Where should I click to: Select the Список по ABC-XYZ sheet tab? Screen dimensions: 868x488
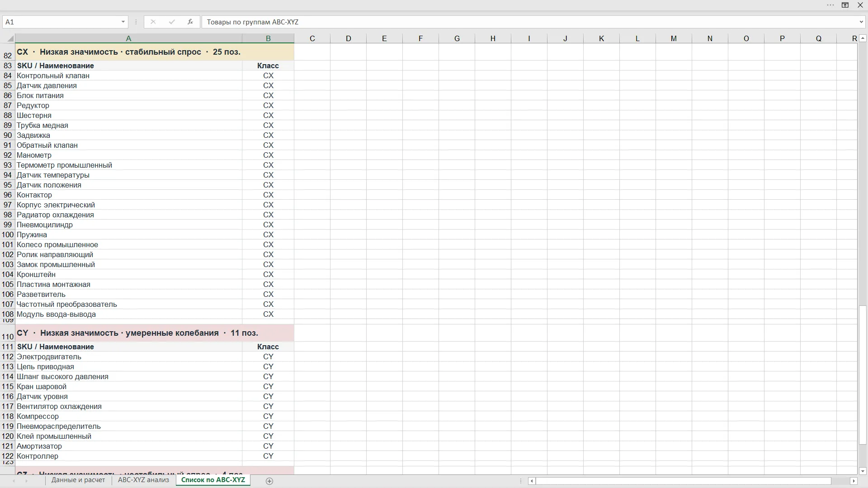[x=213, y=480]
